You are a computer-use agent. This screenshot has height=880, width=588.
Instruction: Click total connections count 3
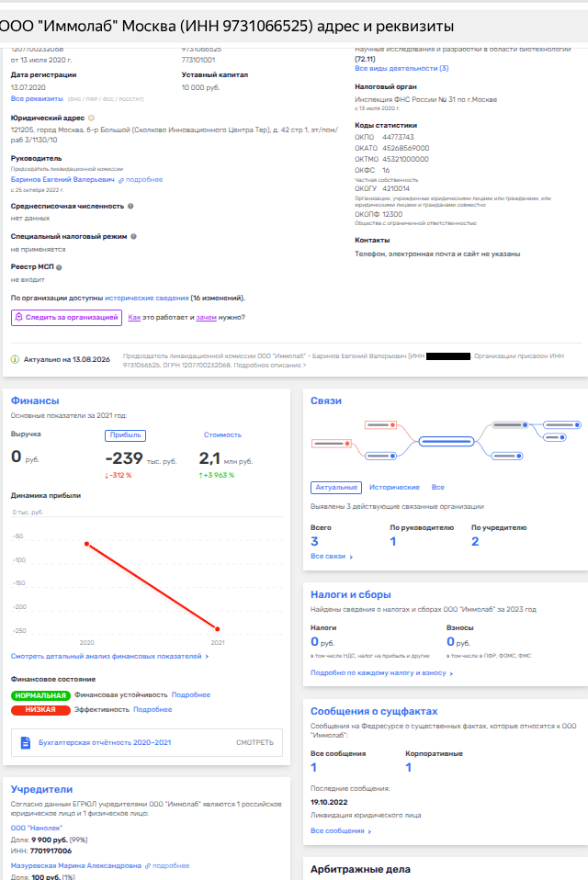point(314,542)
